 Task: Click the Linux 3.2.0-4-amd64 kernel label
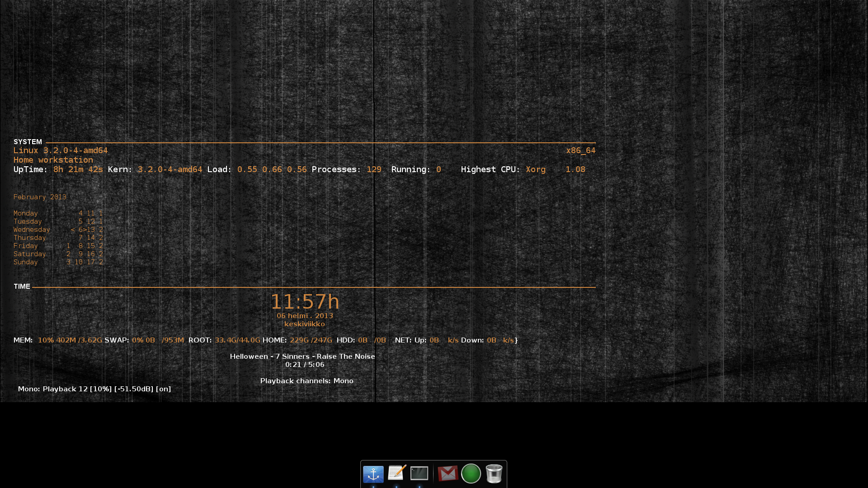(x=60, y=150)
